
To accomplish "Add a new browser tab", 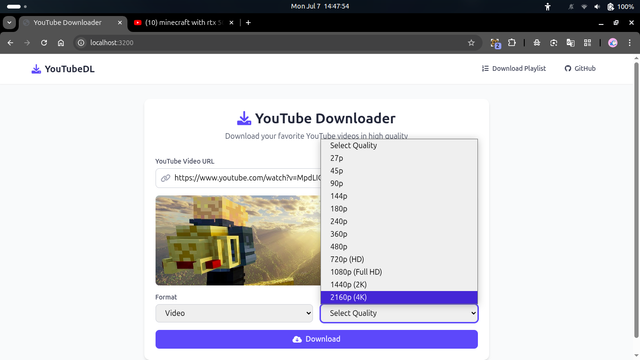I will (248, 22).
